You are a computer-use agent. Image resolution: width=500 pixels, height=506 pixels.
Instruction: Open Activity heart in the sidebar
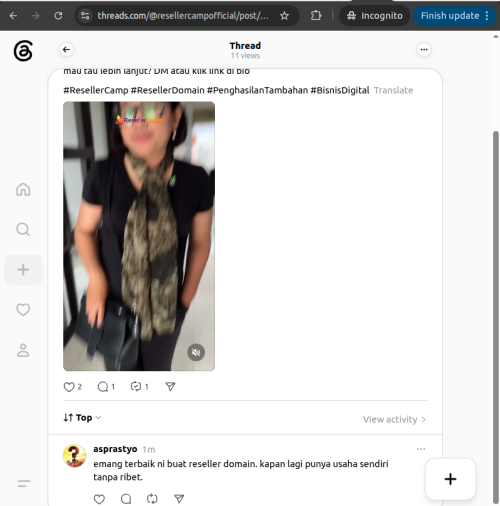point(23,310)
